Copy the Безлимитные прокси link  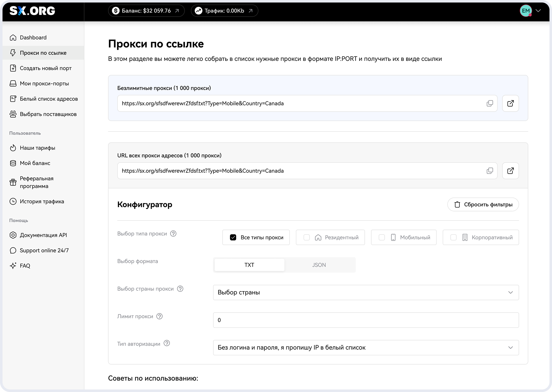490,103
